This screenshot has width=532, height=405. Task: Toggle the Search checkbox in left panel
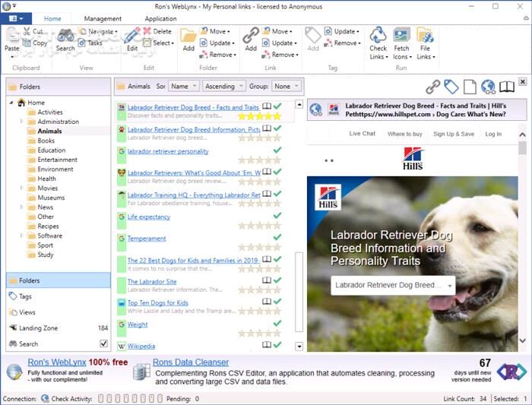point(103,344)
